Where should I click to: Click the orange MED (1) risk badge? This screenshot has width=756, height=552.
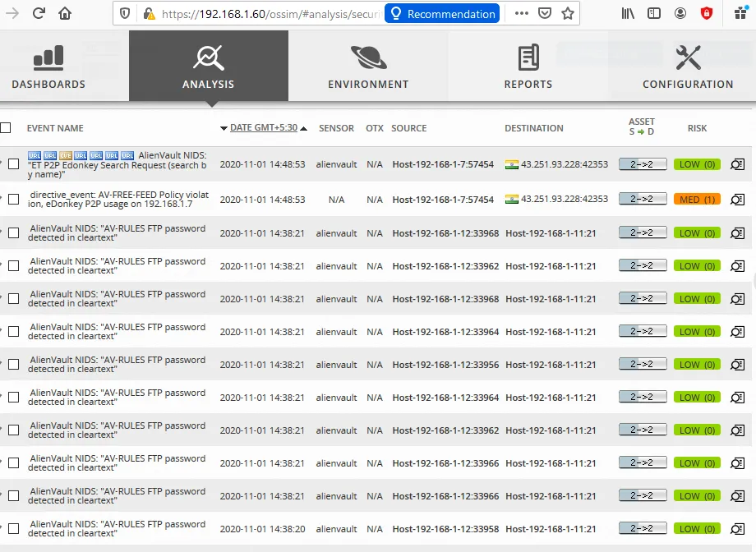[696, 200]
